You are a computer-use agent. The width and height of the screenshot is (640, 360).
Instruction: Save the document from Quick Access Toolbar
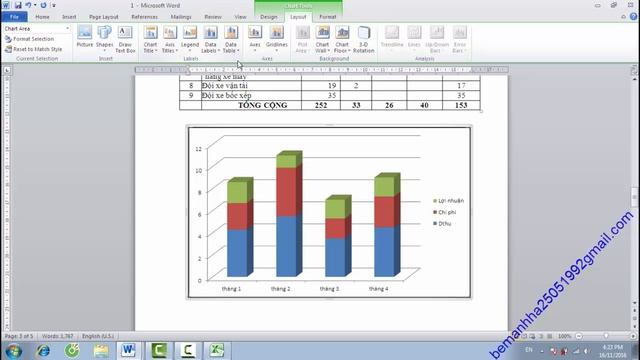pos(18,5)
